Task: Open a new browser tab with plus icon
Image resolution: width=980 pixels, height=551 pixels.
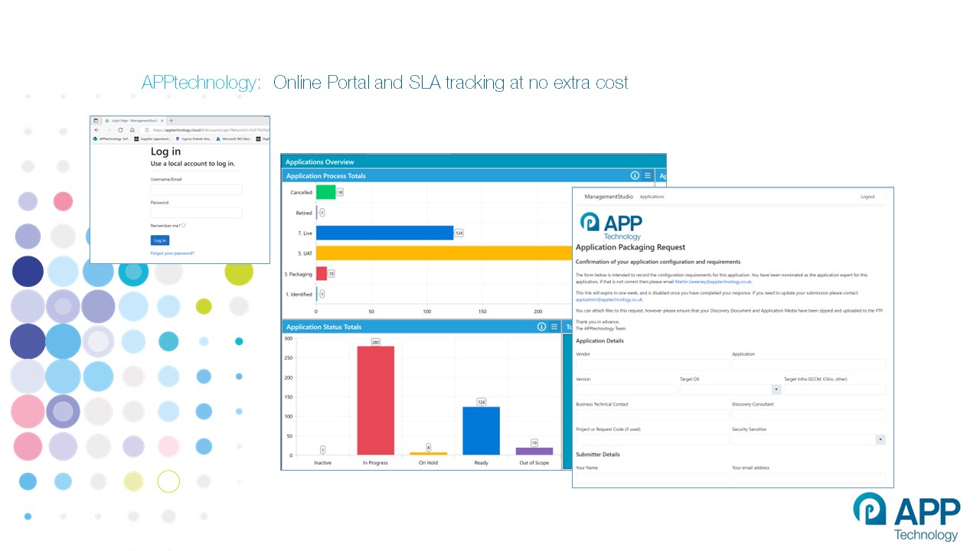Action: (171, 121)
